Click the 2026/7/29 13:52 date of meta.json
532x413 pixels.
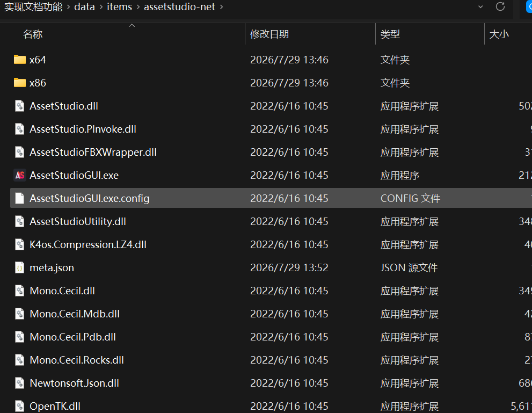[x=289, y=267]
